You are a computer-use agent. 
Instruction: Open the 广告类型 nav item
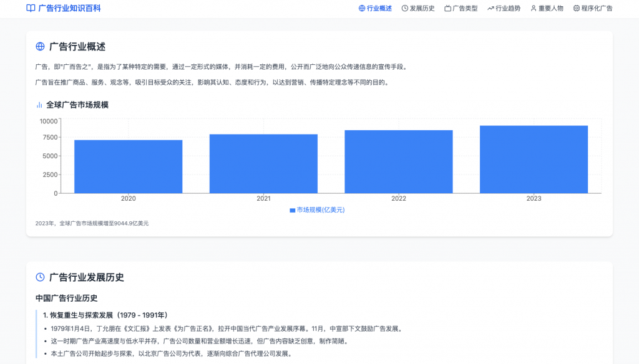465,8
